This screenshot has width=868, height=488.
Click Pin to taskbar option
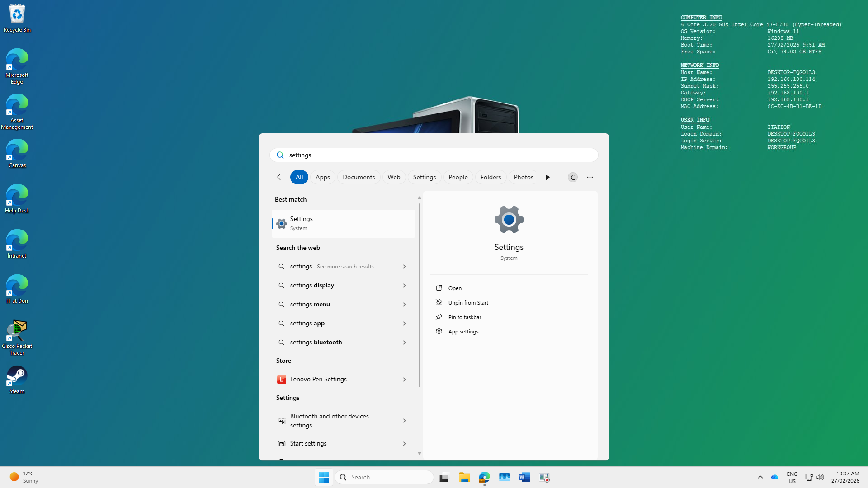(464, 317)
